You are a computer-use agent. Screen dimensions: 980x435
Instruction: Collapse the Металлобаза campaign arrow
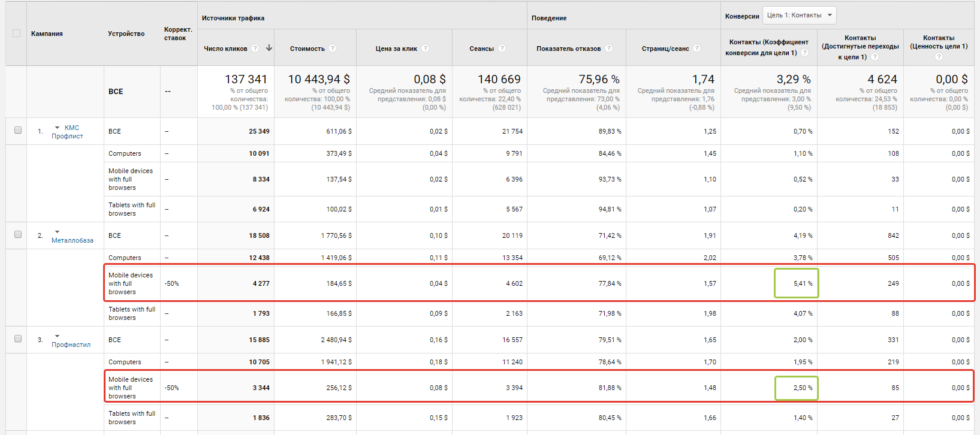point(57,232)
